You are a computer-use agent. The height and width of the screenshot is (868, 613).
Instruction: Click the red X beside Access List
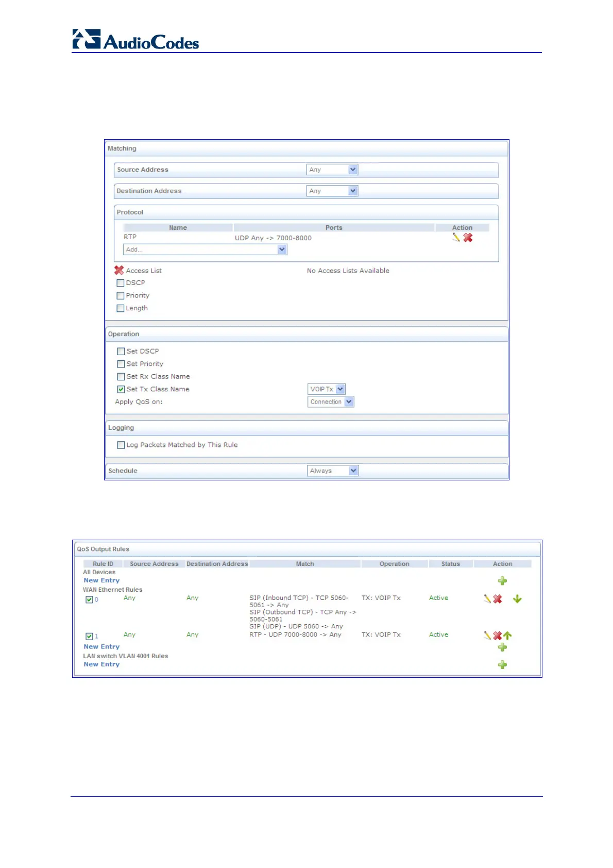coord(119,270)
